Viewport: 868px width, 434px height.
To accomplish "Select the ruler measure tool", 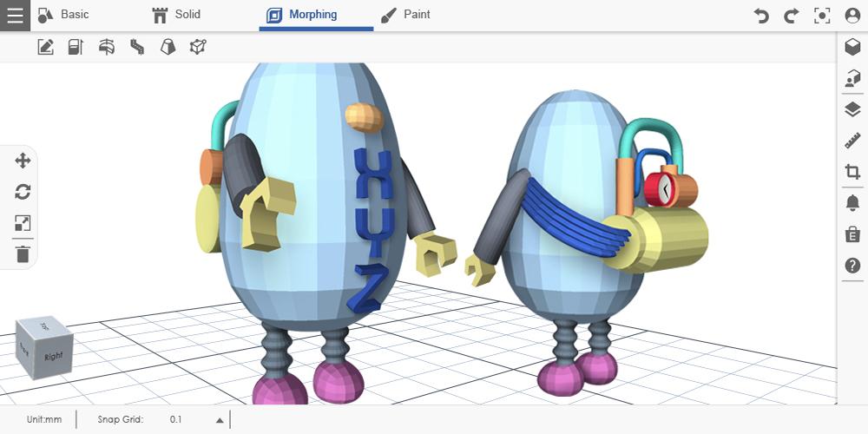I will pos(852,141).
